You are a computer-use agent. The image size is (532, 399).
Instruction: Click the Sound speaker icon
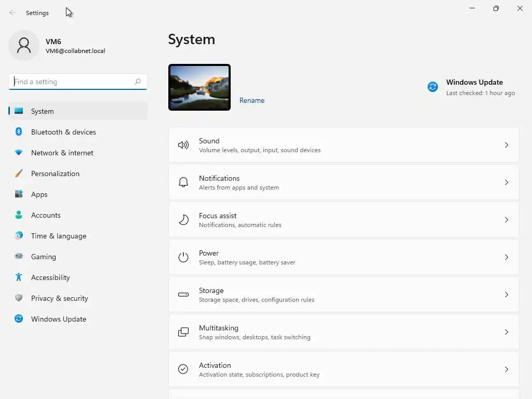tap(183, 145)
